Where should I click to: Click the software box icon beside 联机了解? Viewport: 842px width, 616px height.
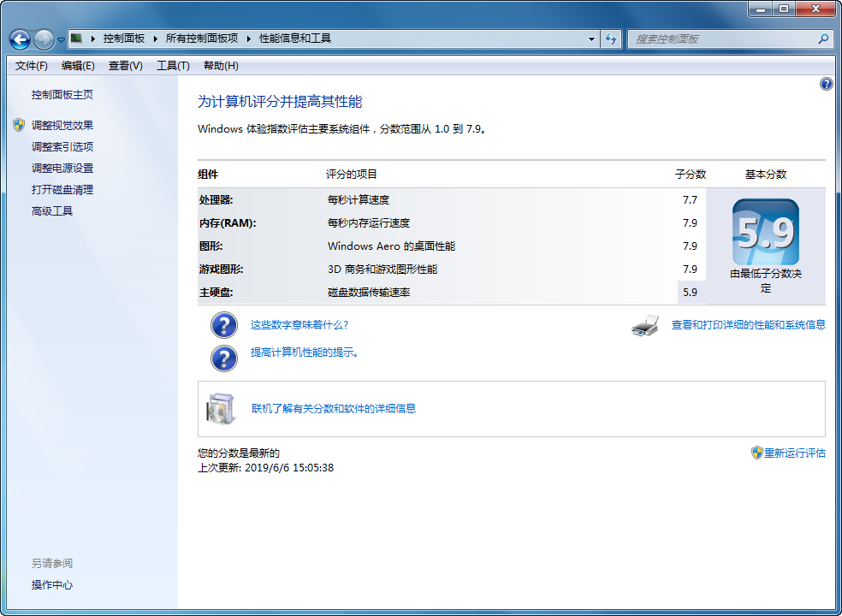pos(222,409)
